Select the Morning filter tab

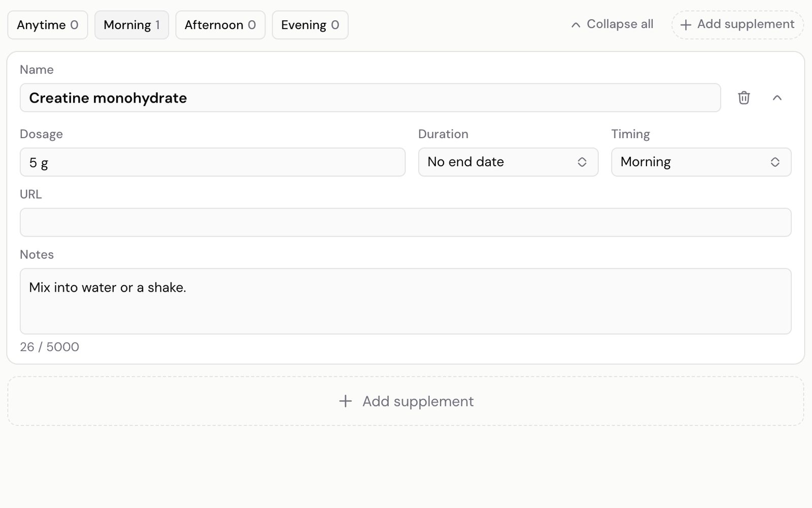pos(131,25)
